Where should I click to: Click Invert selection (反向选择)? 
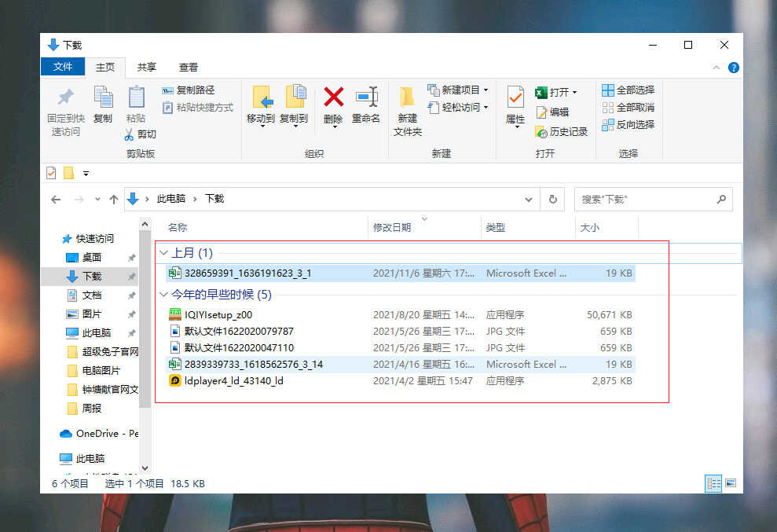click(629, 124)
